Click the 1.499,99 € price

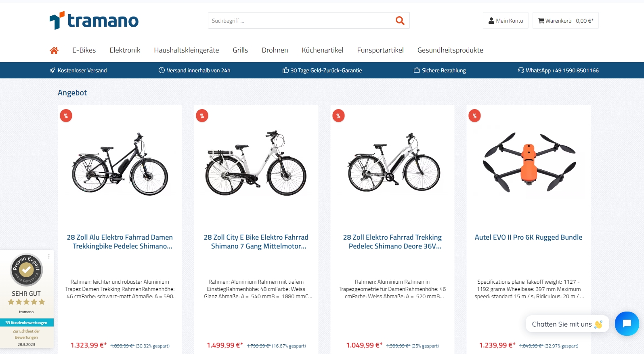coord(225,345)
